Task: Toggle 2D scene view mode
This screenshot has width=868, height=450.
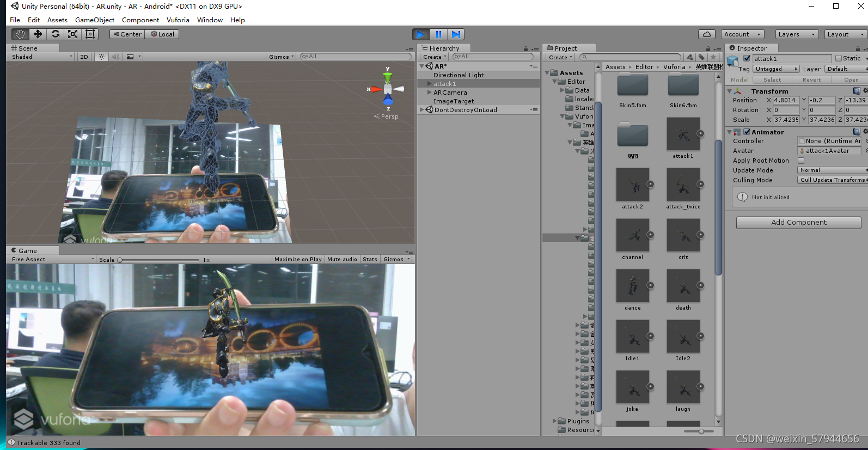Action: [x=84, y=57]
